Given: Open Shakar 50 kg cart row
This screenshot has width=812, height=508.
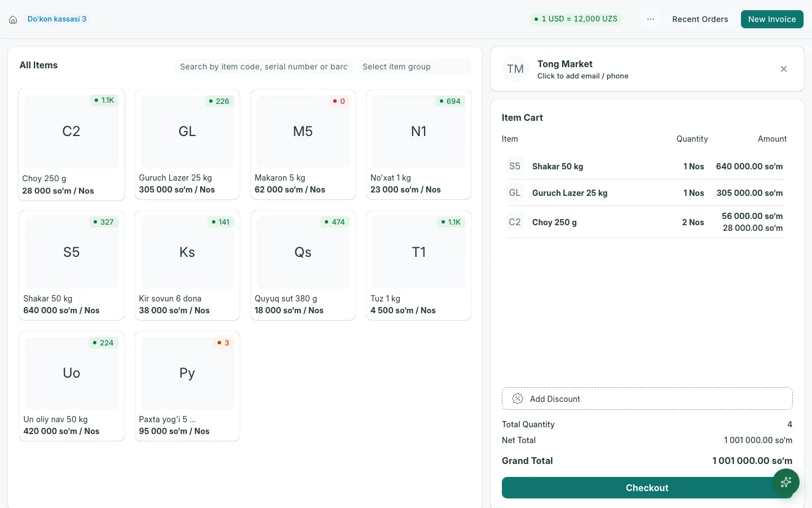Looking at the screenshot, I should click(646, 167).
